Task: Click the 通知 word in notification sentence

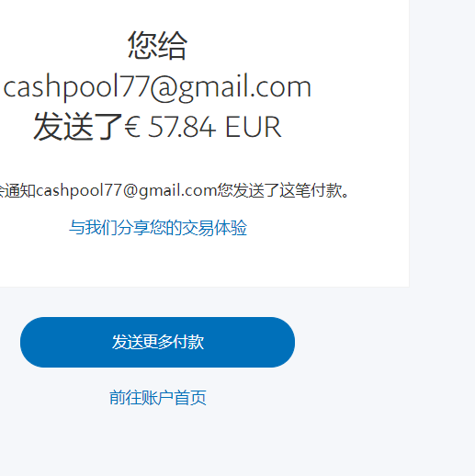Action: pos(20,190)
